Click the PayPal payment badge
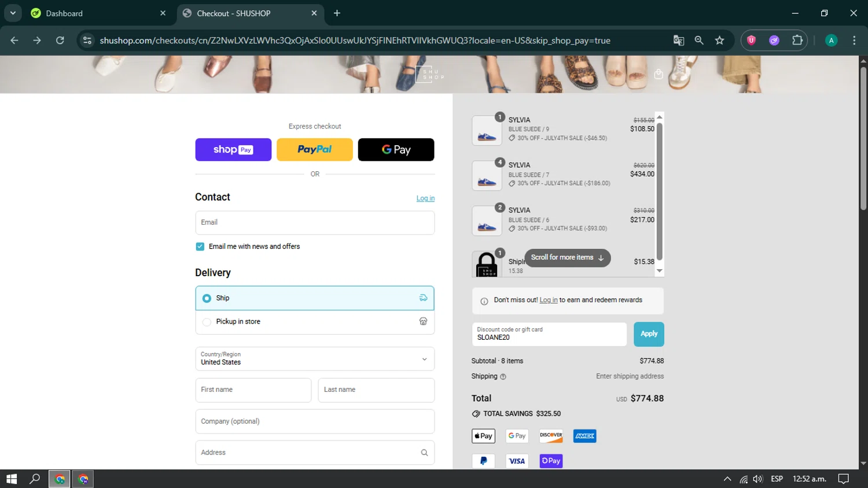Viewport: 868px width, 488px height. pos(483,461)
